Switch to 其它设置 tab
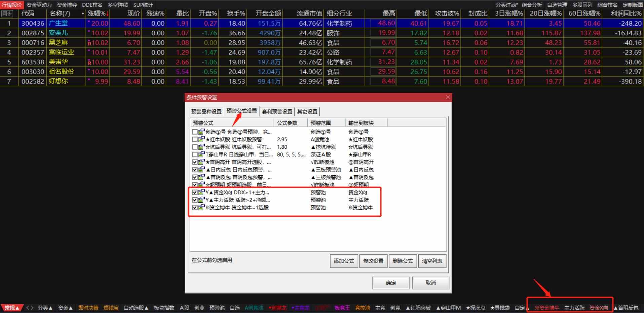 [307, 111]
